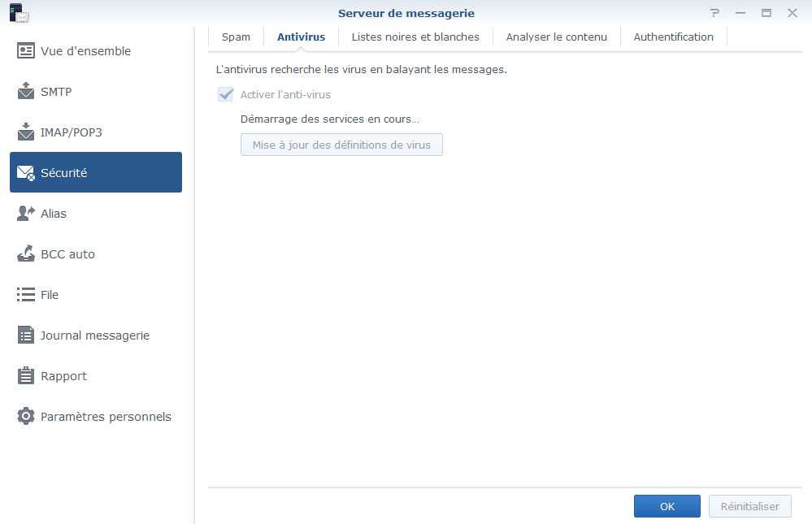This screenshot has height=524, width=812.
Task: Click the SMTP outgoing mail icon
Action: (26, 91)
